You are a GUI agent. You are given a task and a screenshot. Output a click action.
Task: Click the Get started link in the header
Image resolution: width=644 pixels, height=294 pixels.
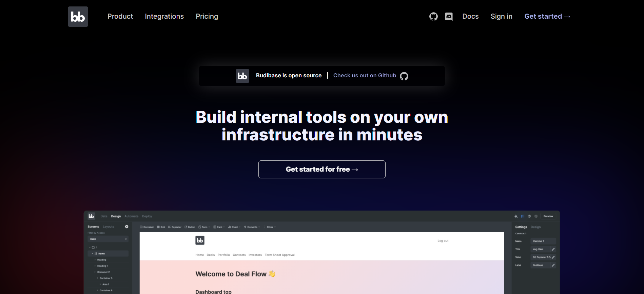[547, 16]
